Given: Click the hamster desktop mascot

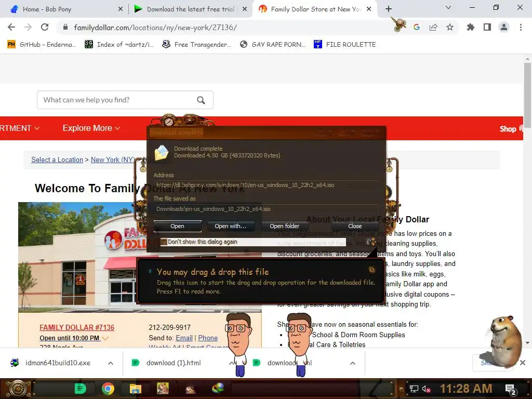Looking at the screenshot, I should [505, 342].
